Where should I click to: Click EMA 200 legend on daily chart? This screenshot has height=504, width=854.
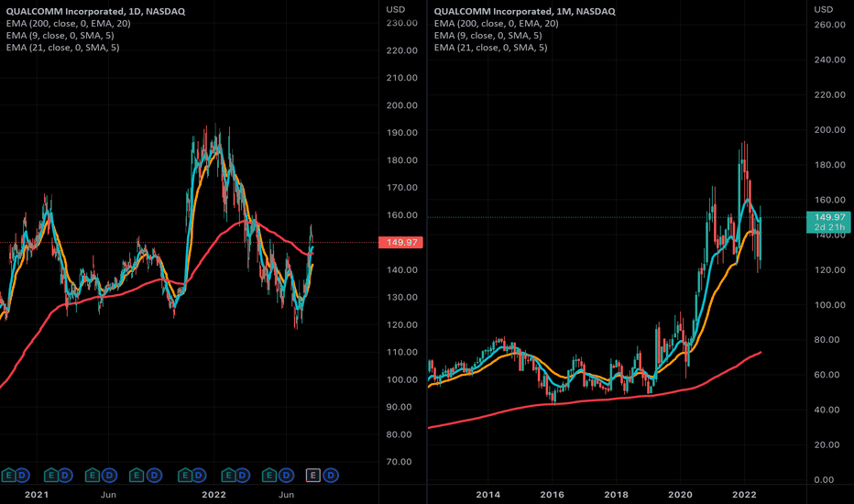tap(68, 24)
